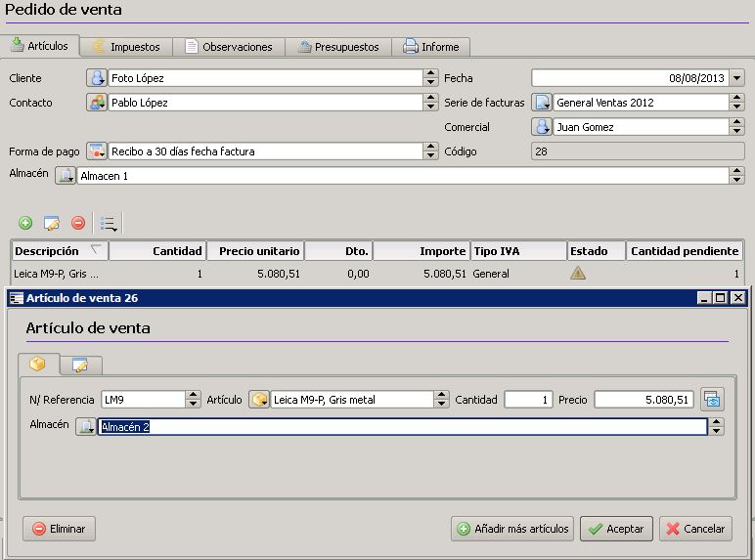
Task: Sort by the Cantidad pendiente column header
Action: 685,251
